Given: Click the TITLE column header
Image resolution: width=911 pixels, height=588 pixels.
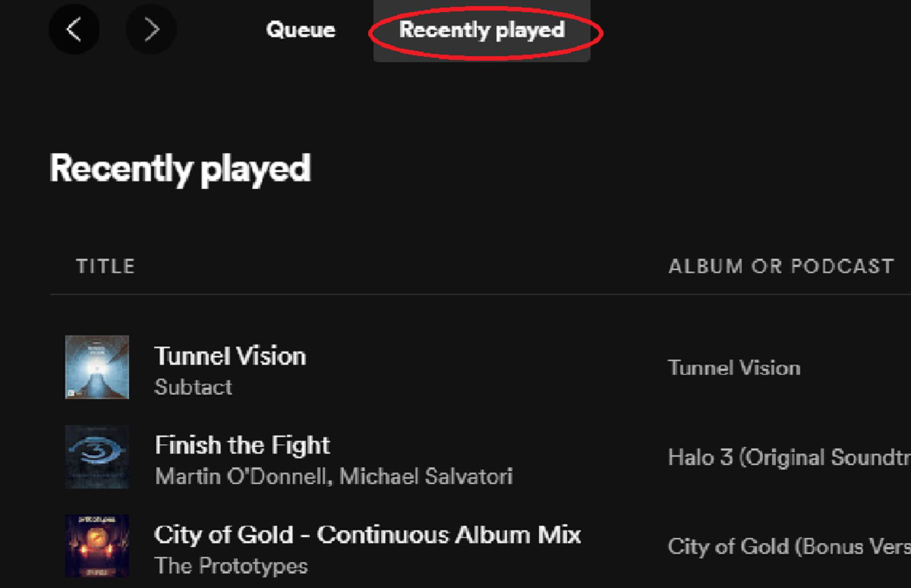Looking at the screenshot, I should coord(106,266).
